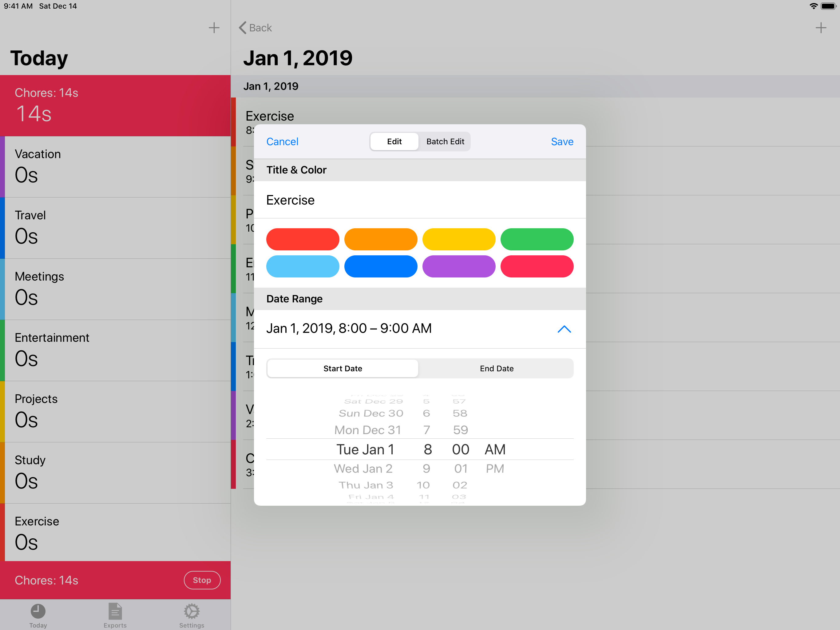Switch to the Batch Edit segment
This screenshot has width=840, height=630.
click(x=445, y=142)
